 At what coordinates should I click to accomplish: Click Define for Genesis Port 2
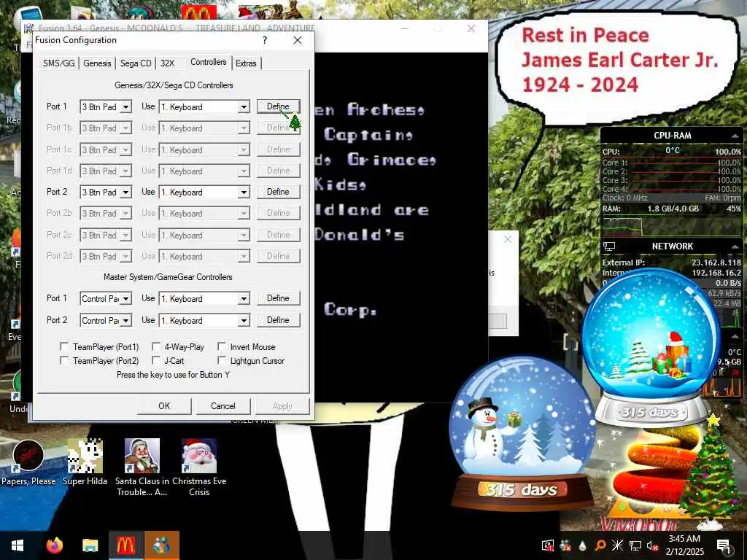point(278,192)
